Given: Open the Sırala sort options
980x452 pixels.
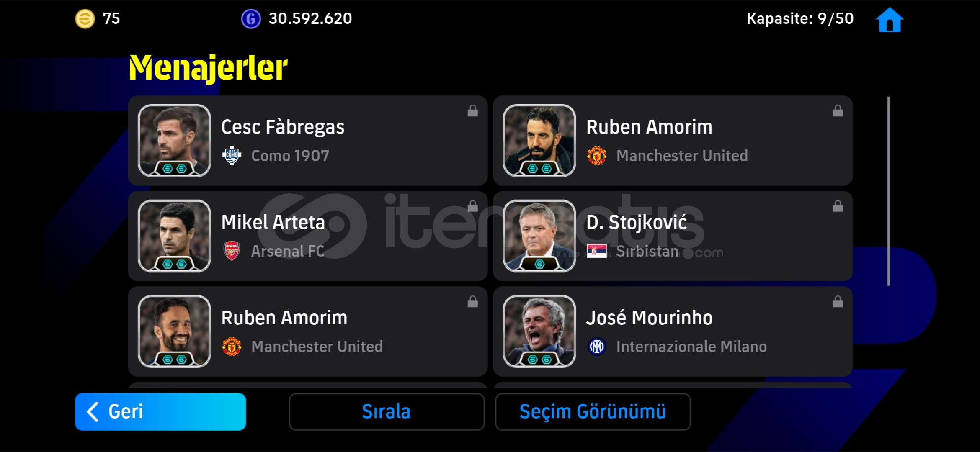Looking at the screenshot, I should tap(387, 411).
